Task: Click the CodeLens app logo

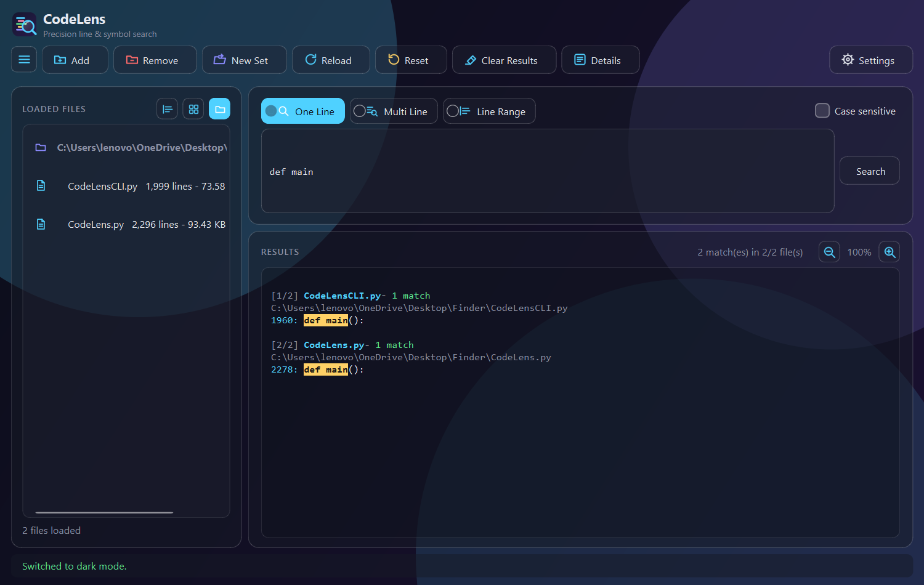Action: coord(25,25)
